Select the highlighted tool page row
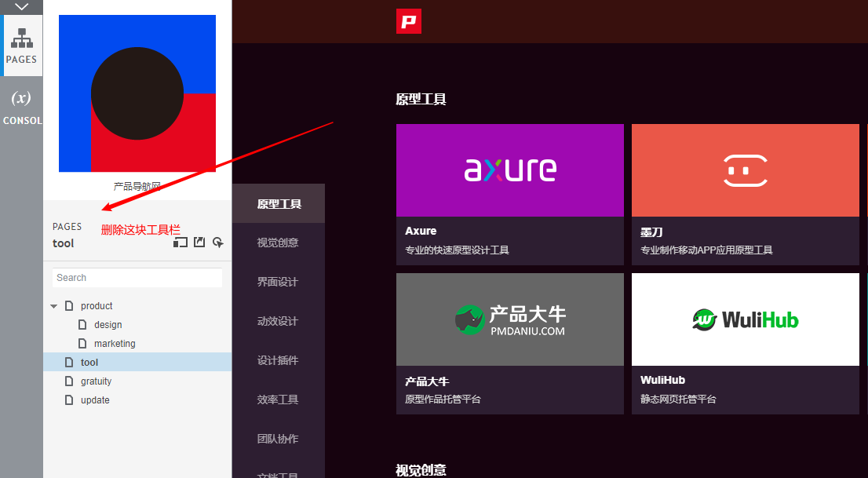Image resolution: width=868 pixels, height=478 pixels. click(137, 363)
